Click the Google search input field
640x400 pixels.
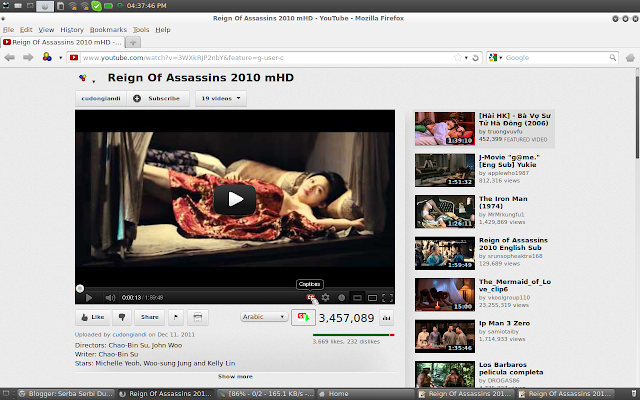click(556, 58)
